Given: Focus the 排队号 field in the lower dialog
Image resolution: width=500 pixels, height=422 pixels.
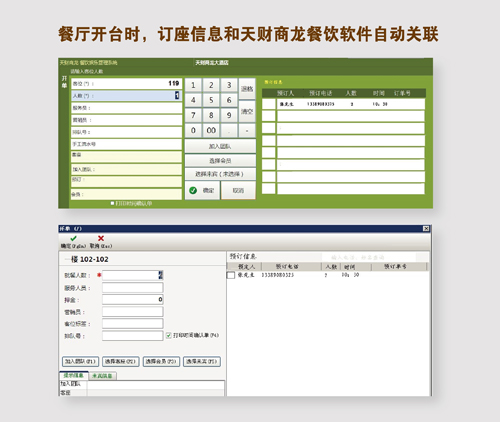Looking at the screenshot, I should point(133,336).
